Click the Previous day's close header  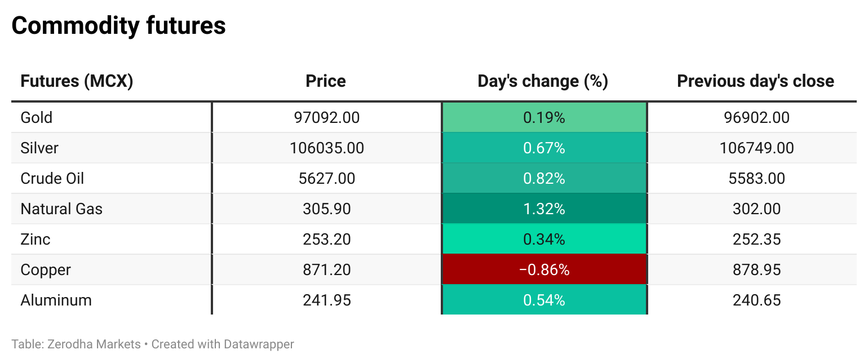coord(755,81)
